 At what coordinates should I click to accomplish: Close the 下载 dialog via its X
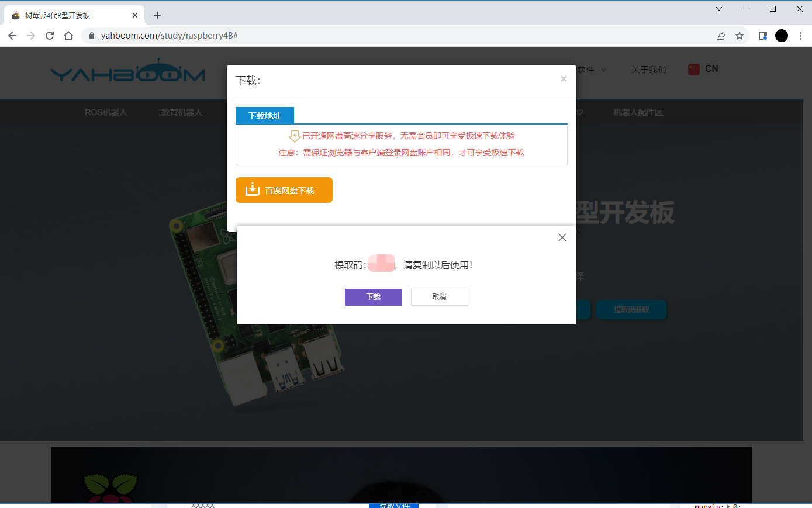[564, 79]
